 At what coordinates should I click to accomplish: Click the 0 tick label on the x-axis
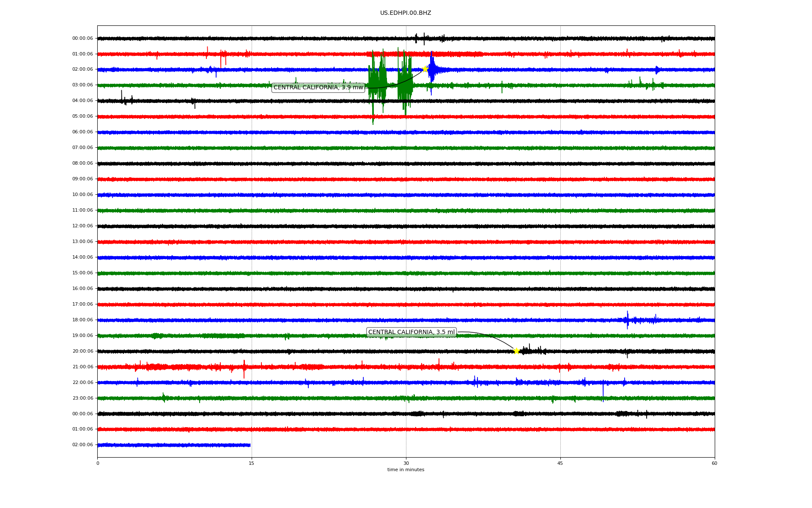98,463
